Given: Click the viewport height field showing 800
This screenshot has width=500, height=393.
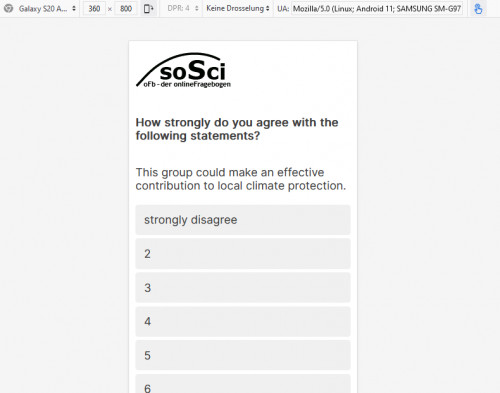Looking at the screenshot, I should click(x=126, y=9).
